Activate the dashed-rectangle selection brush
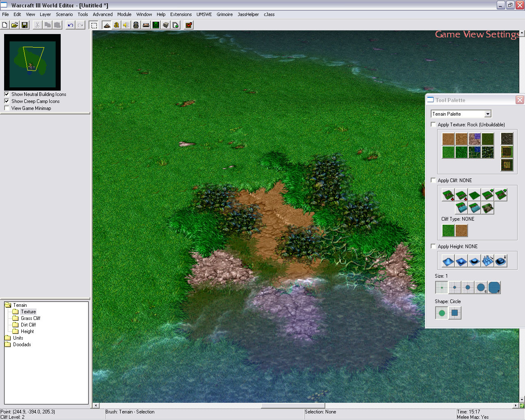 94,25
